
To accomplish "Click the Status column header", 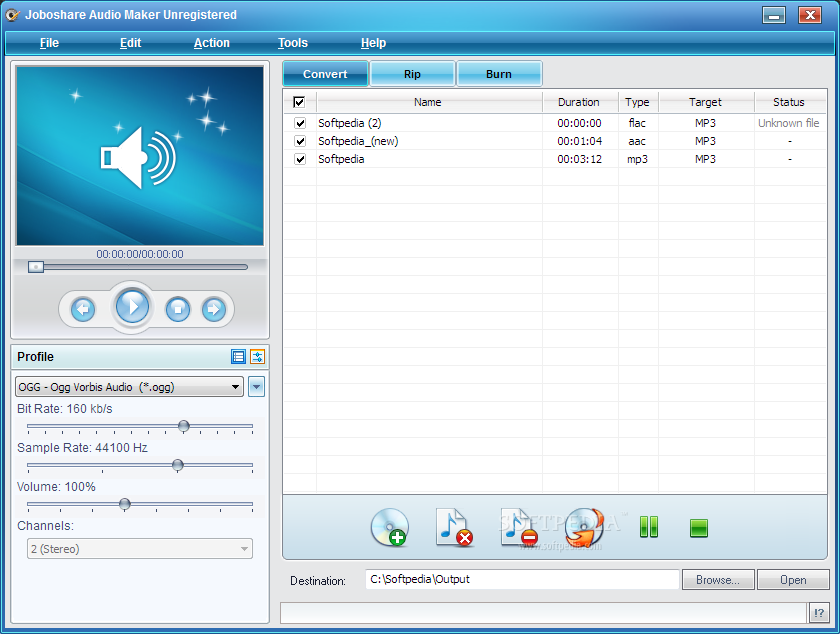I will point(790,102).
